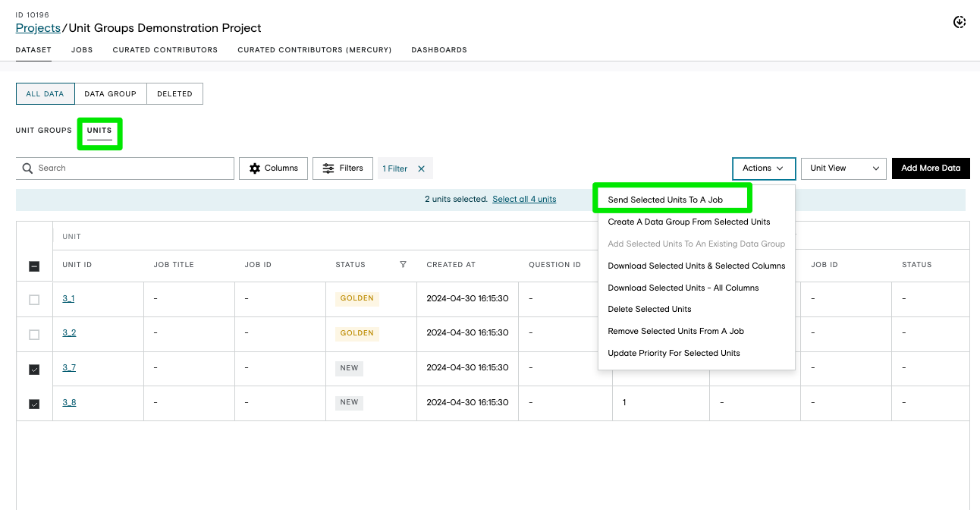Image resolution: width=980 pixels, height=510 pixels.
Task: Switch to the Jobs tab
Action: 82,50
